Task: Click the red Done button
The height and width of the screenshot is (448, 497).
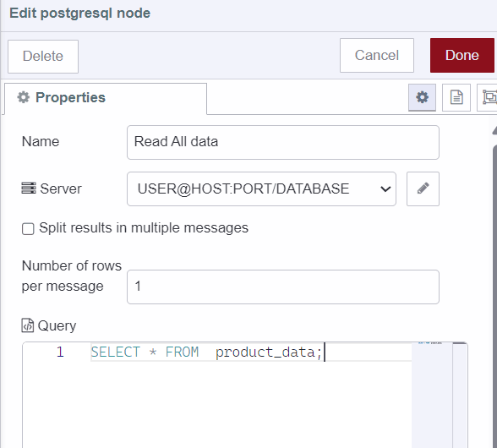Action: 462,56
